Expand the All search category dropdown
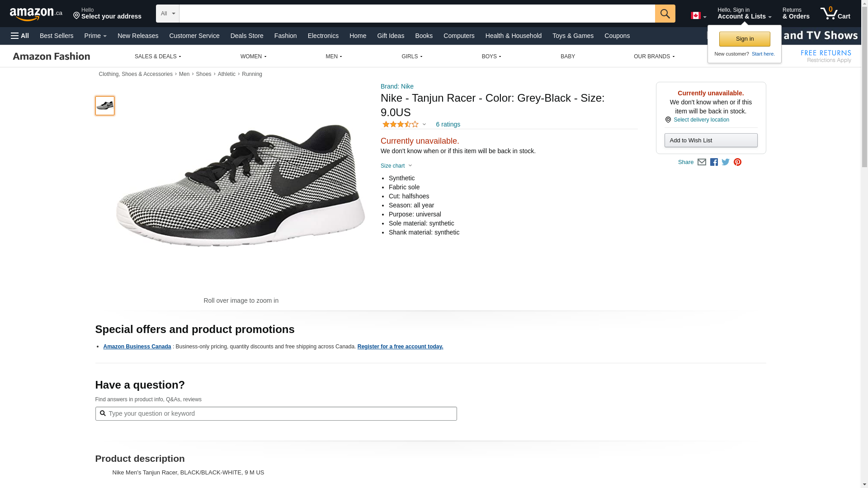 click(167, 14)
